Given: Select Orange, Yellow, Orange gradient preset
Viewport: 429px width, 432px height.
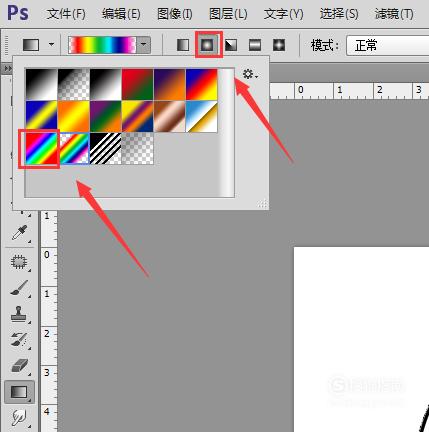Looking at the screenshot, I should click(74, 117).
